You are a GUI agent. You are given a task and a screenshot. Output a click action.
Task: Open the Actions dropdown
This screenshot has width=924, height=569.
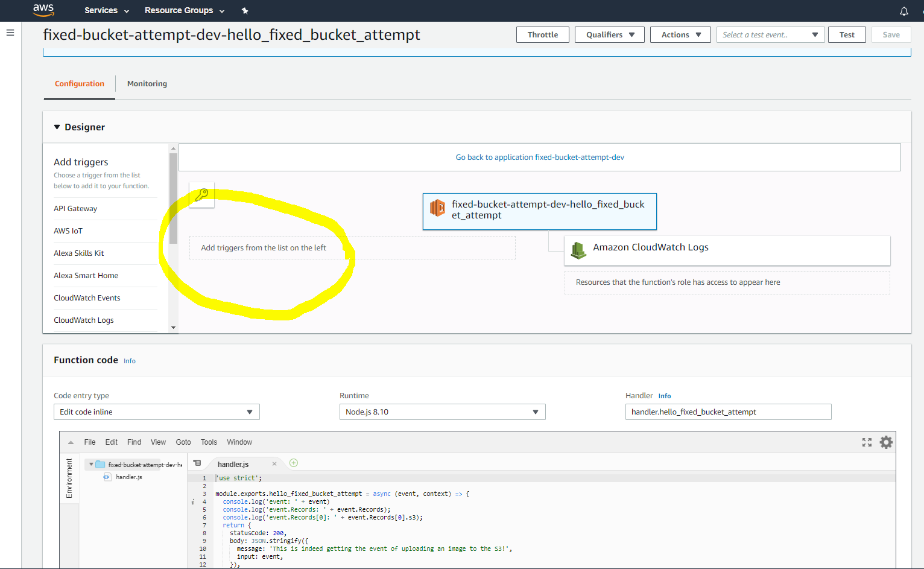click(680, 34)
